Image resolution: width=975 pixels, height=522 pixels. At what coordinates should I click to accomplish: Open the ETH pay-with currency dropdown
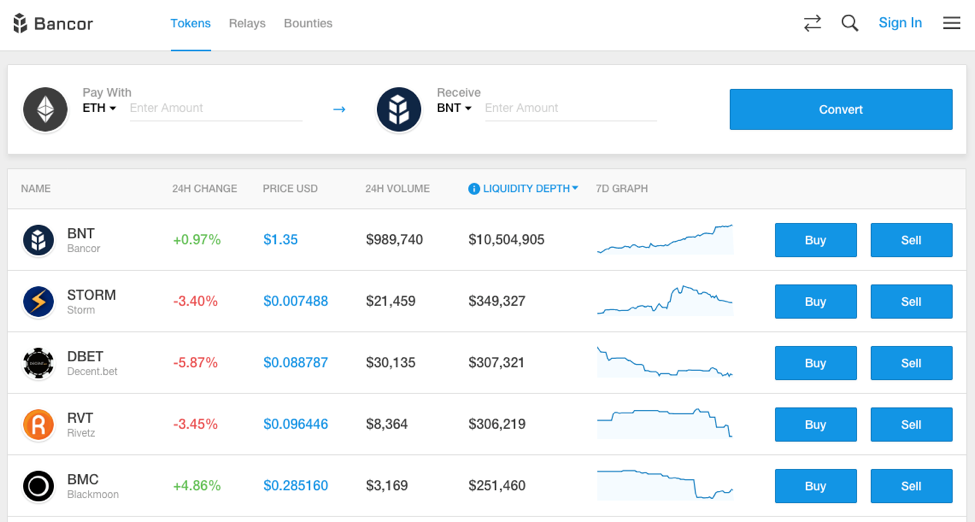[x=99, y=108]
